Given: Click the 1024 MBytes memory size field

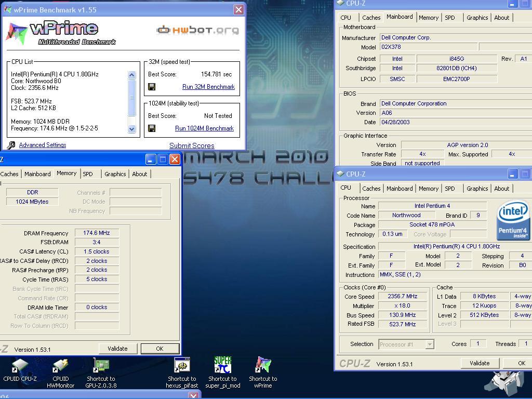Looking at the screenshot, I should 32,202.
